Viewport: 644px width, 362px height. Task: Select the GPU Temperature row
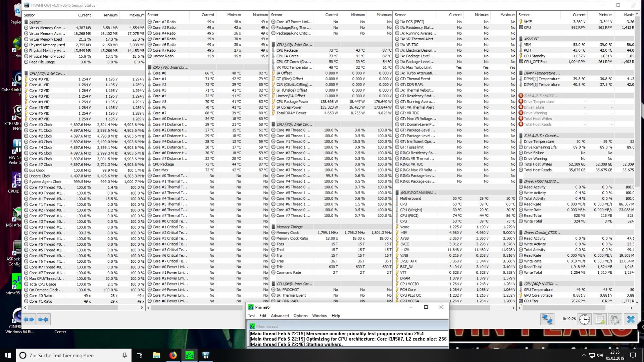click(x=577, y=290)
